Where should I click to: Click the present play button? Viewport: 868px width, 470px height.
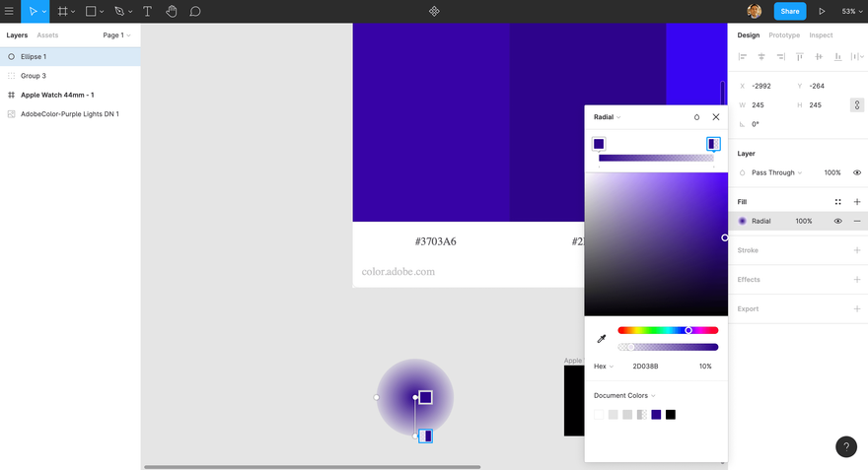pos(822,11)
